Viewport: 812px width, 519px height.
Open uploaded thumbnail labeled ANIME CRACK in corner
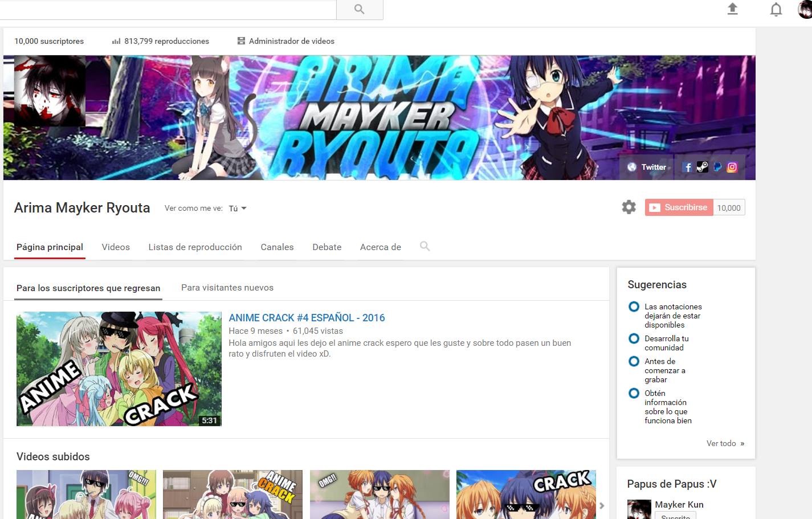(232, 495)
